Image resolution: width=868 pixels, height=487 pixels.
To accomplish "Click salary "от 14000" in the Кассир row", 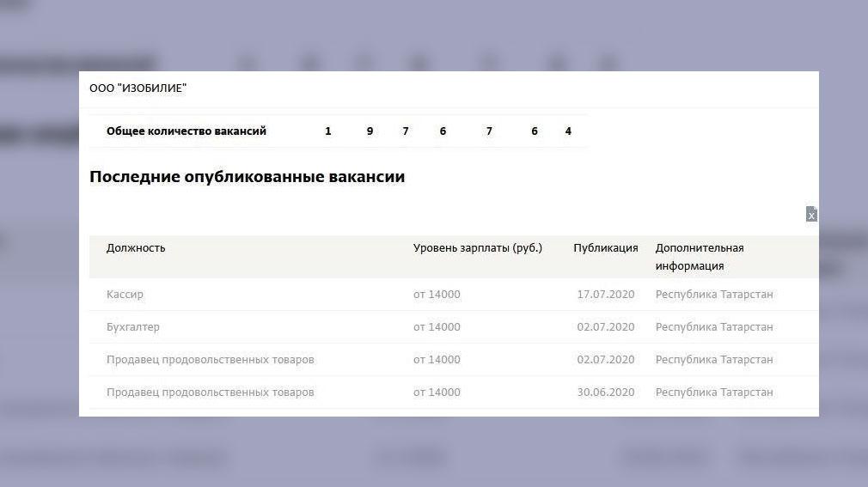I will 437,295.
